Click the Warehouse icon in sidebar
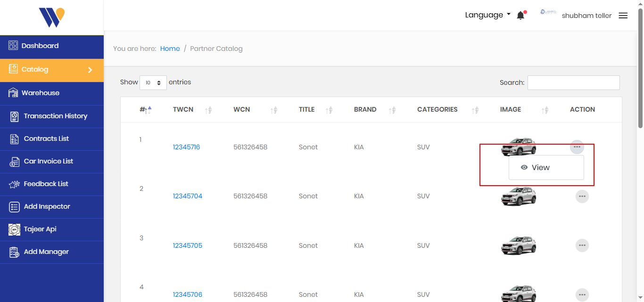 pos(13,93)
